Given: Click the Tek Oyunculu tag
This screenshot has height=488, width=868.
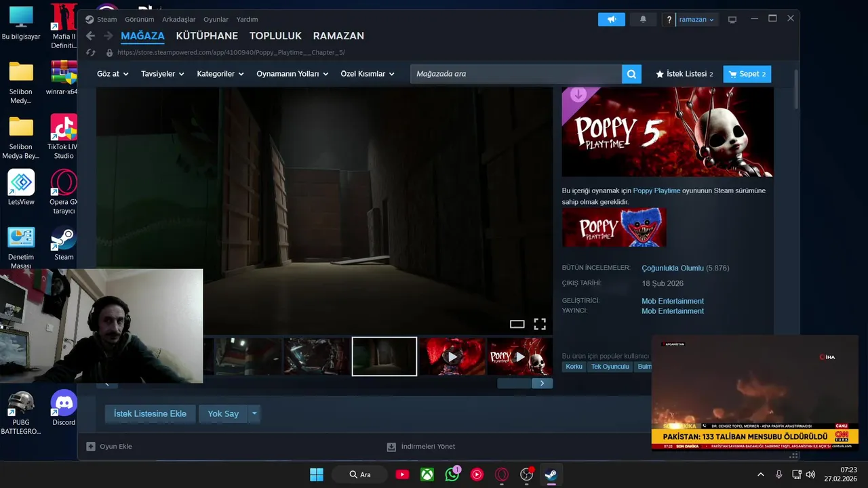Looking at the screenshot, I should click(610, 367).
